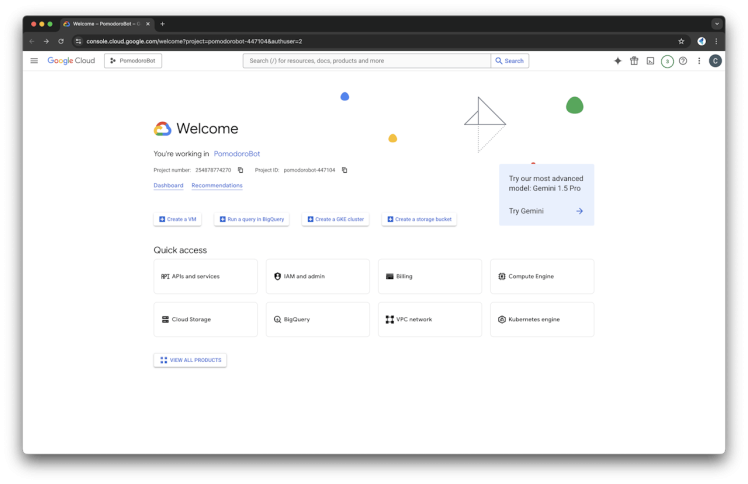Open APIs and services quick access card
The width and height of the screenshot is (748, 484).
pyautogui.click(x=206, y=277)
